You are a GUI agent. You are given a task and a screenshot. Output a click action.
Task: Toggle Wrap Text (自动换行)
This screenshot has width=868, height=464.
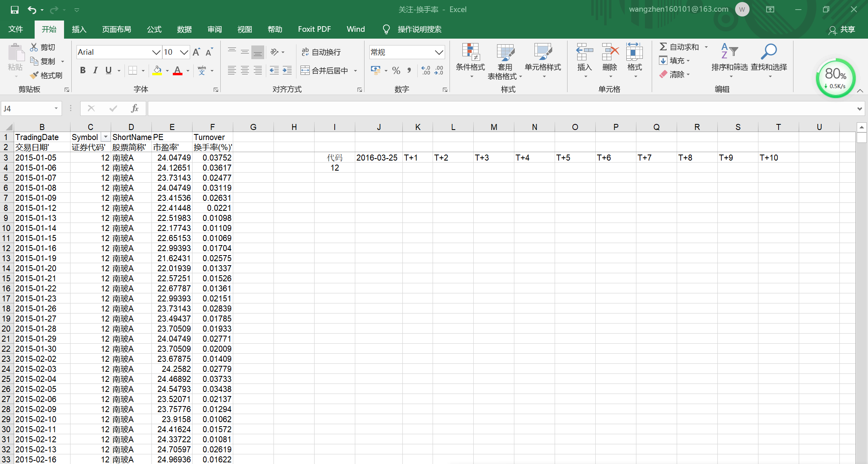click(321, 52)
